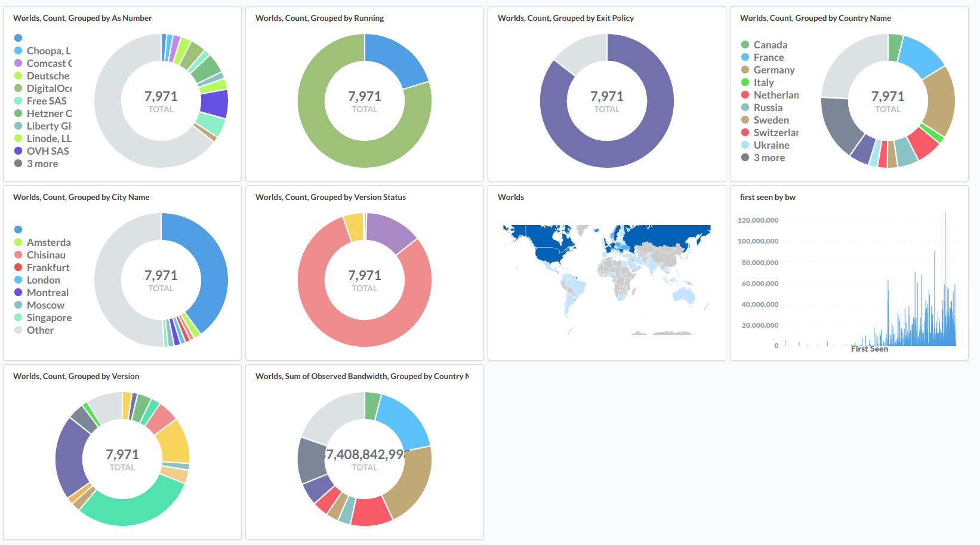Open the 'Worlds' map card title
The image size is (980, 545).
(511, 197)
